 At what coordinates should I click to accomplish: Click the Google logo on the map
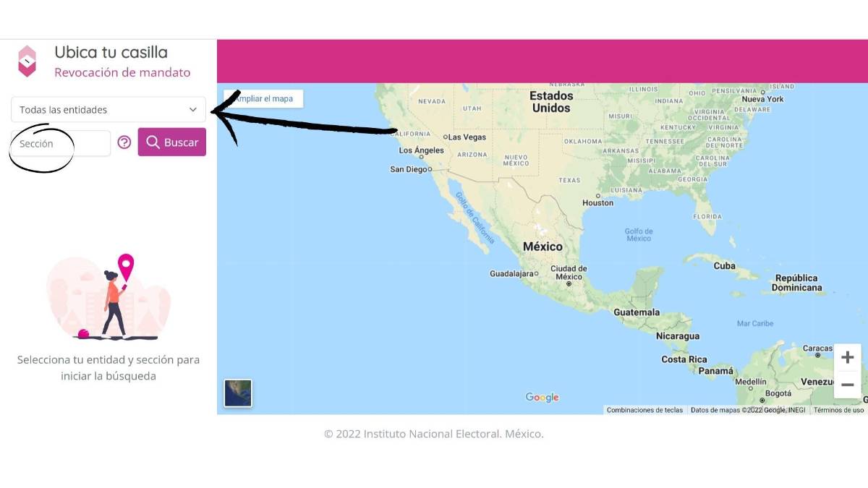[x=542, y=397]
